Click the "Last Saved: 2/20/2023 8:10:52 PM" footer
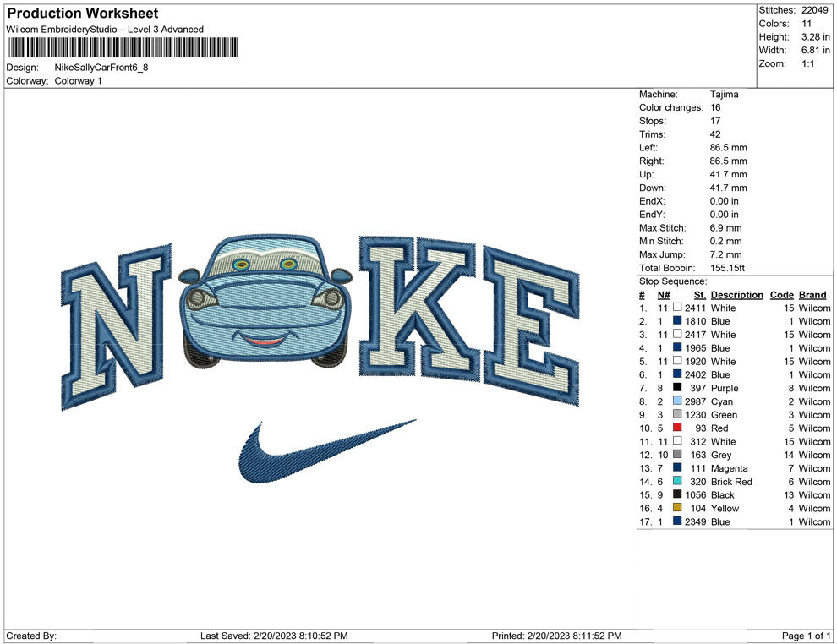 [x=274, y=636]
